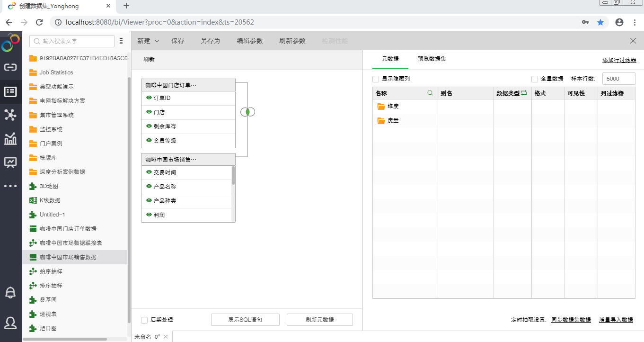Switch to the 预览数据集 tab

432,59
